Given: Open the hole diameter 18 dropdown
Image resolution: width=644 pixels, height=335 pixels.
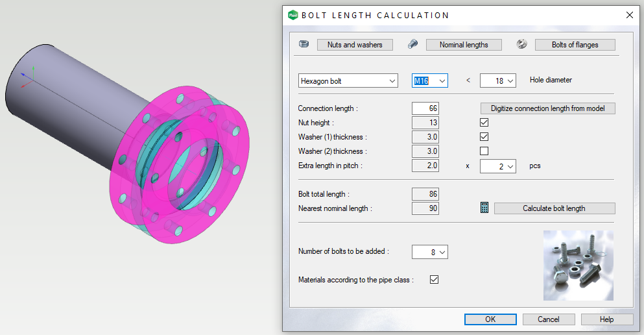Looking at the screenshot, I should pos(497,81).
